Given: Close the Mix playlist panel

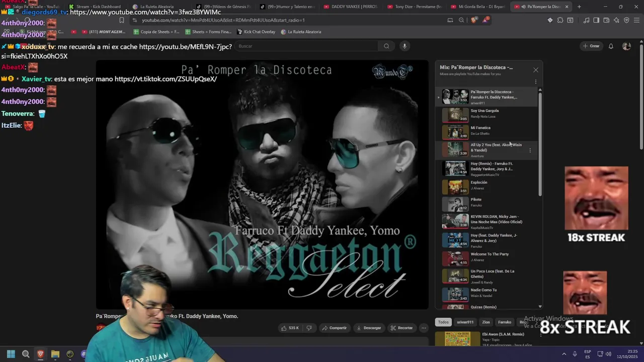Looking at the screenshot, I should [x=535, y=70].
